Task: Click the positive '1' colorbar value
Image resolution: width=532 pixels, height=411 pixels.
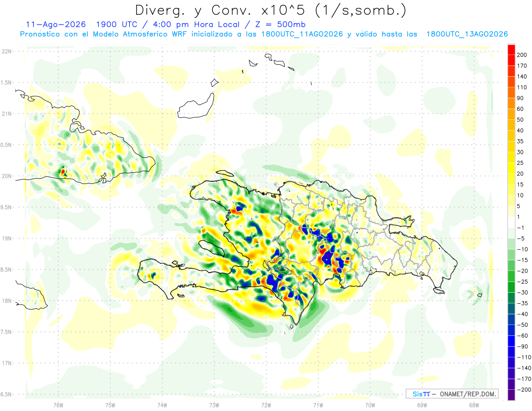Action: [519, 217]
